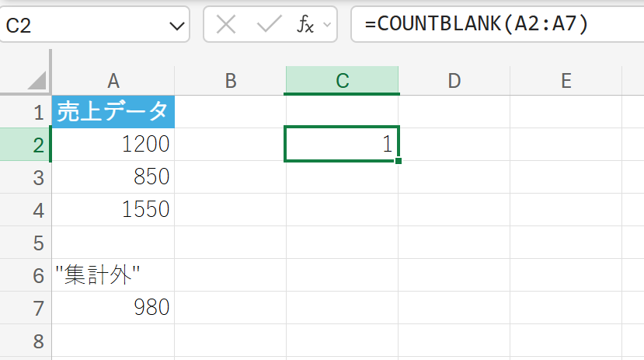Select empty cell A5
644x360 pixels.
point(113,243)
